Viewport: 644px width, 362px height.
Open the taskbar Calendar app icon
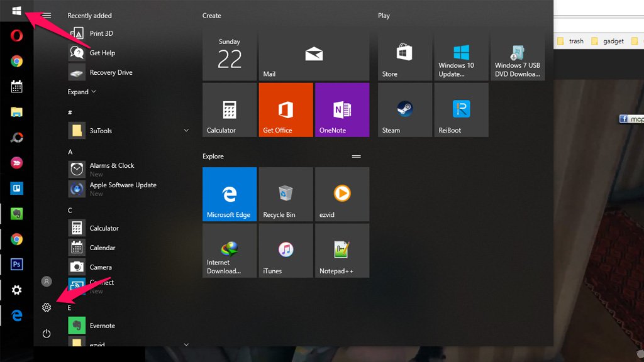pos(16,87)
